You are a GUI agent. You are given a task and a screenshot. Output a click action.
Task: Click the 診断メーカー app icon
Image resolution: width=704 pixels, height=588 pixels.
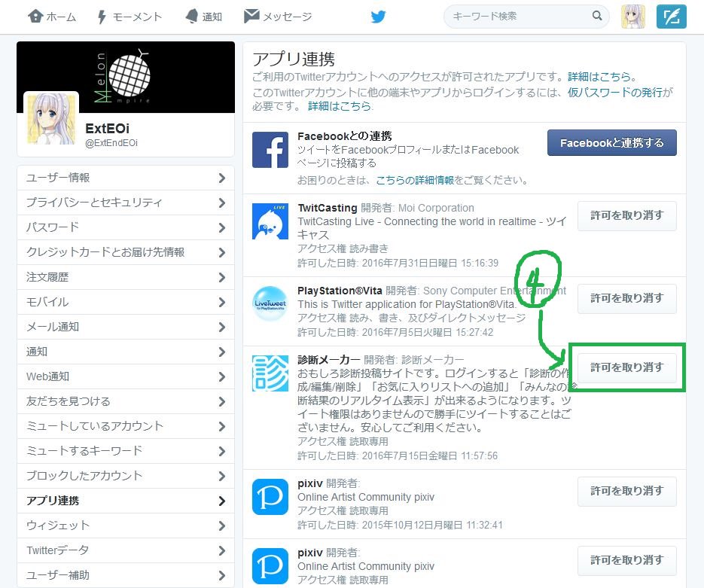270,373
